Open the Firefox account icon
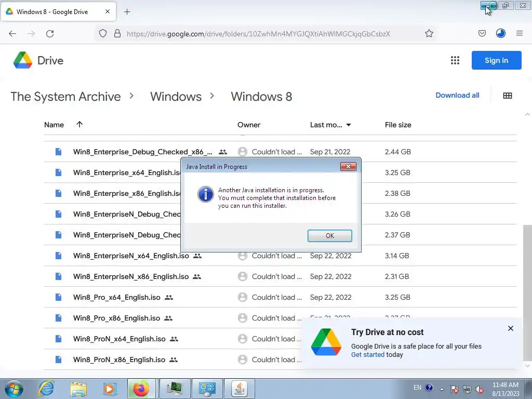Viewport: 532px width, 399px height. [501, 34]
